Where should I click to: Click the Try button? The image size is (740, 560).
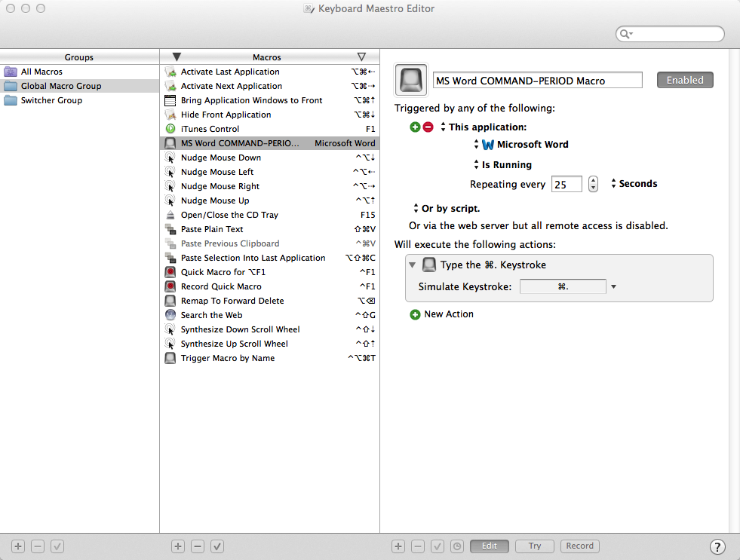(535, 546)
